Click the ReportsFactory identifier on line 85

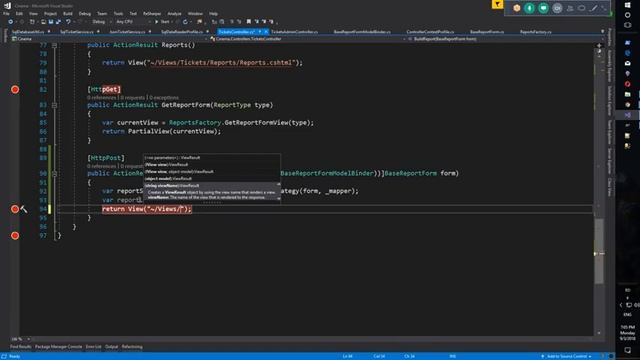[x=195, y=123]
